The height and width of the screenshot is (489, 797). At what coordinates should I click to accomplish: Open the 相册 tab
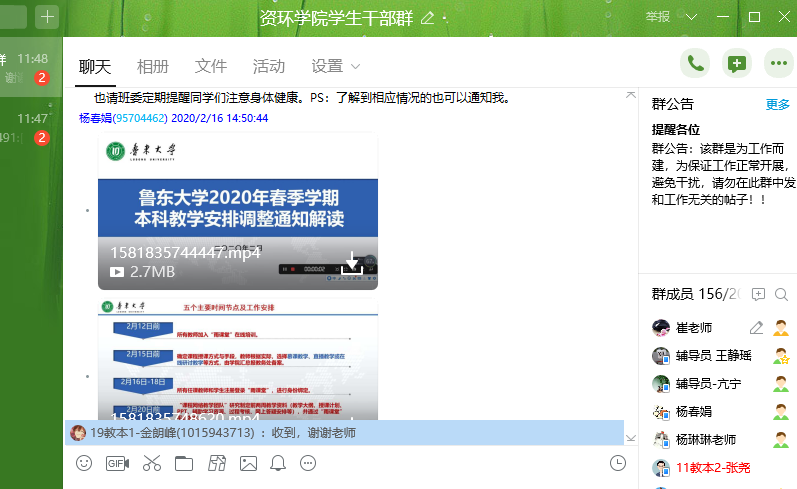tap(153, 67)
